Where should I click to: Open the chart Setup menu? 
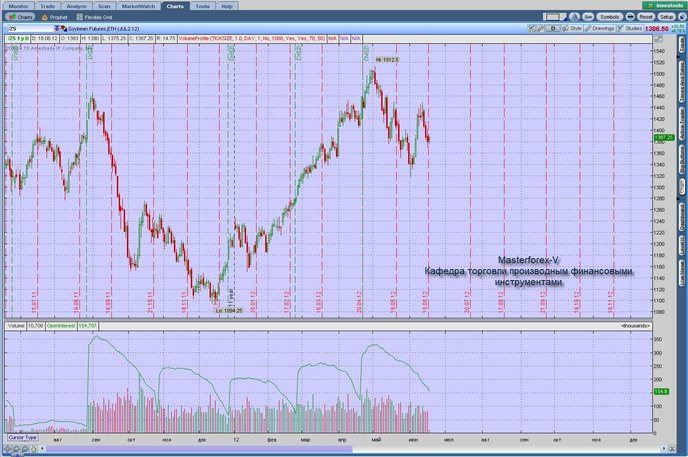click(x=666, y=17)
